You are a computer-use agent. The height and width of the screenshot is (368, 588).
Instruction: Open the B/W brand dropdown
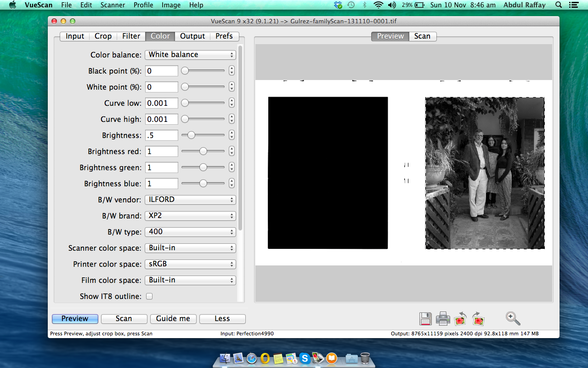point(191,216)
